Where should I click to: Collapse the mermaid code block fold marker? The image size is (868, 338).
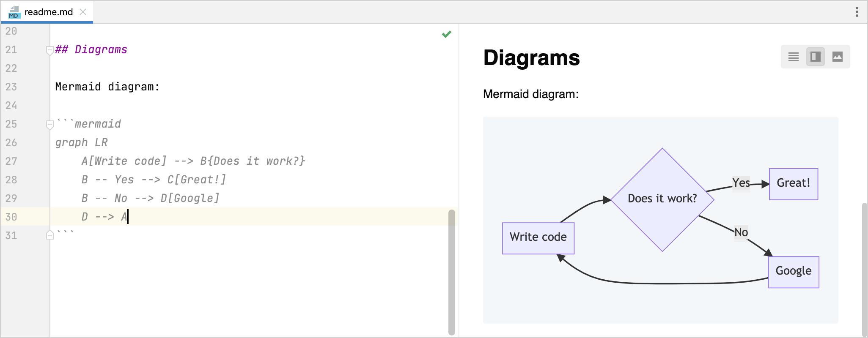(49, 125)
